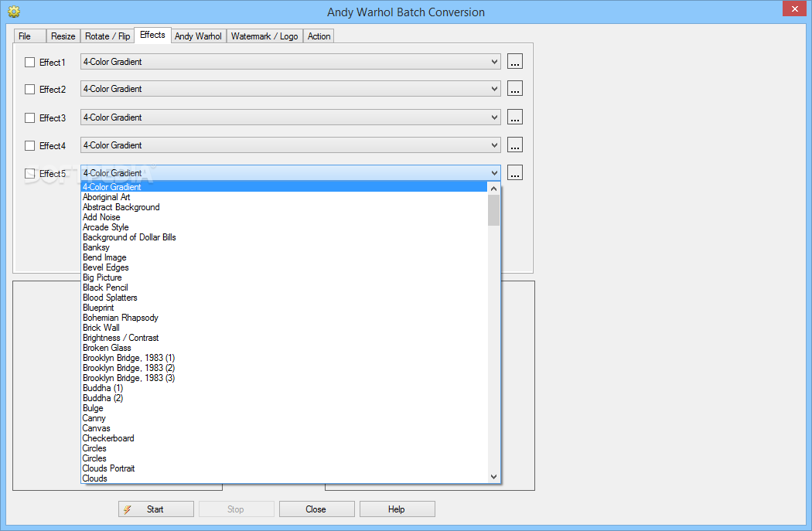Click the Start button
This screenshot has width=812, height=531.
(156, 509)
